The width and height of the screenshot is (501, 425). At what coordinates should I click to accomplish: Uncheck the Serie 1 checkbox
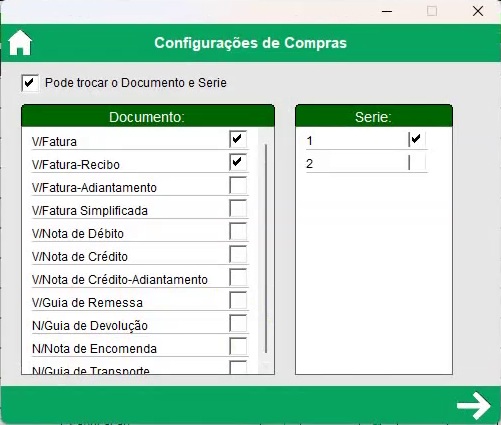click(417, 139)
